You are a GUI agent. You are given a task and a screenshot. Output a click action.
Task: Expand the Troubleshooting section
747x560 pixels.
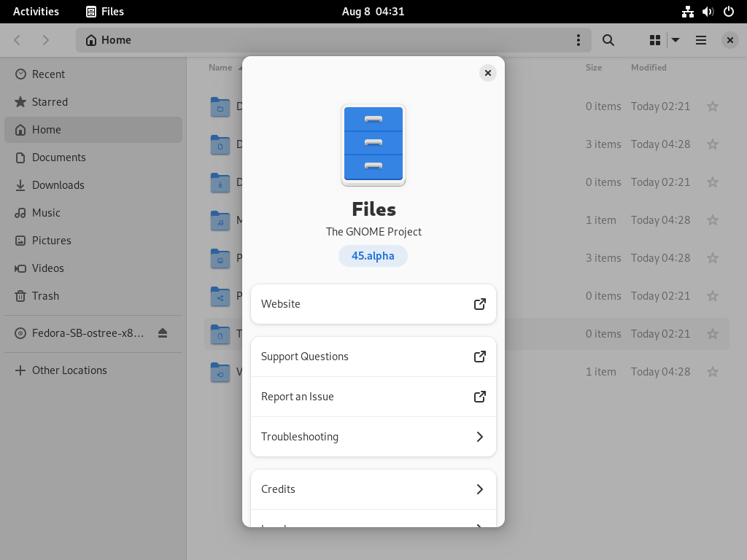(x=373, y=437)
